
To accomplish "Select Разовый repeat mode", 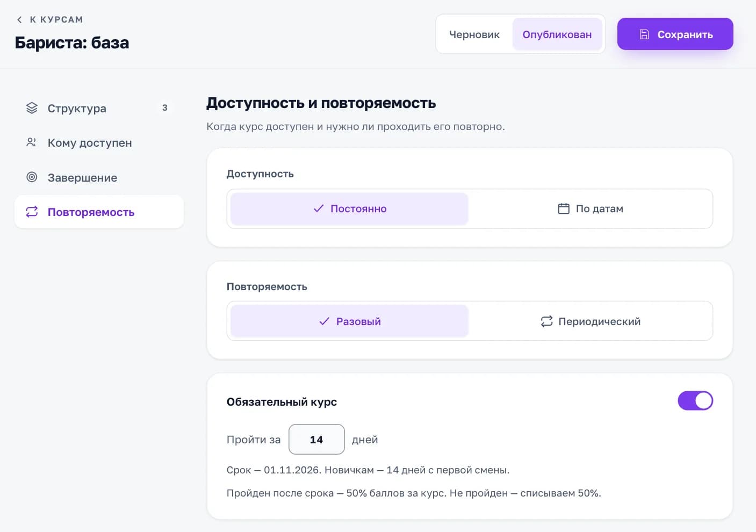I will click(349, 321).
